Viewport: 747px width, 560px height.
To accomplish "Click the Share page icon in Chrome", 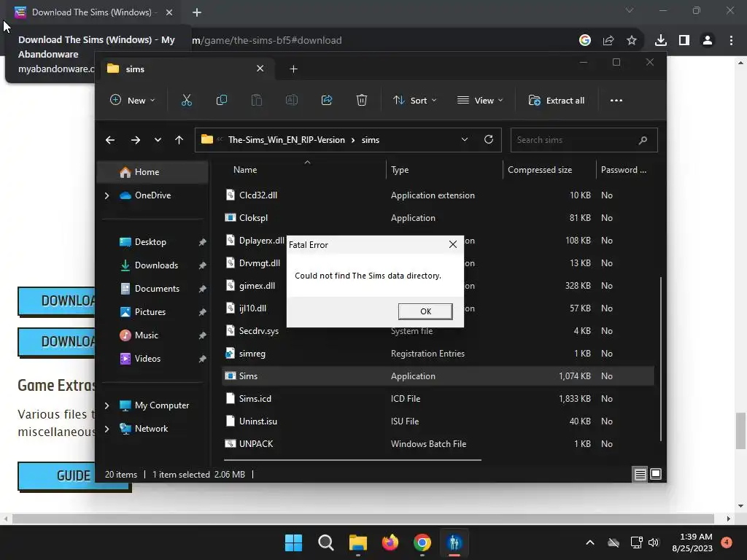I will pyautogui.click(x=608, y=41).
